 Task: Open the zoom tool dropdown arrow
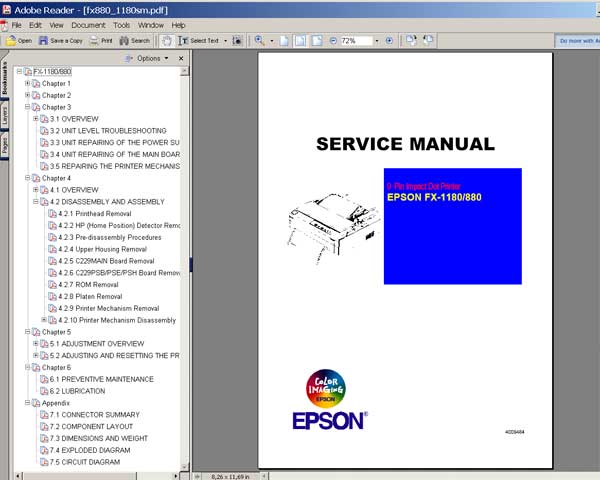[x=272, y=41]
